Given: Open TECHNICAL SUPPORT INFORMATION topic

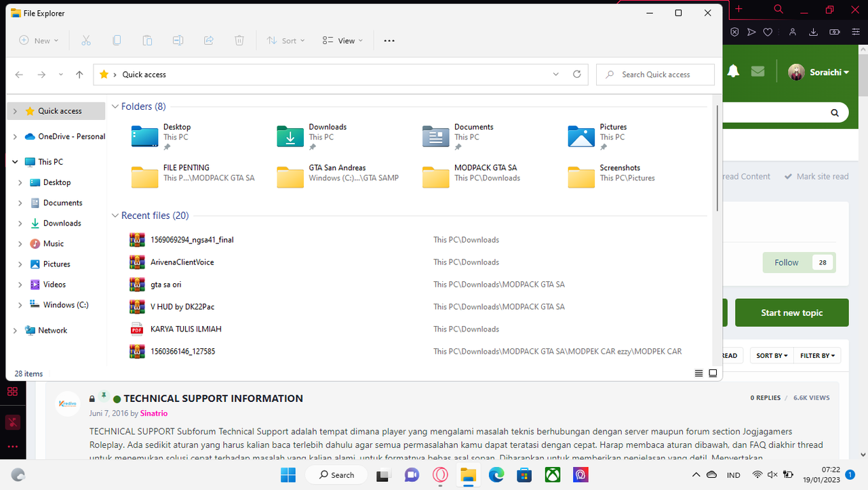Looking at the screenshot, I should coord(213,399).
